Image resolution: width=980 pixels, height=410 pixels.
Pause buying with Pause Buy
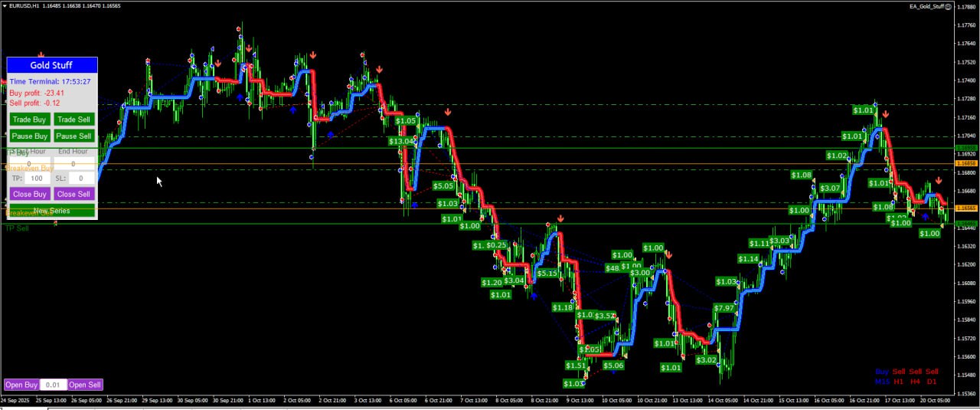tap(29, 136)
